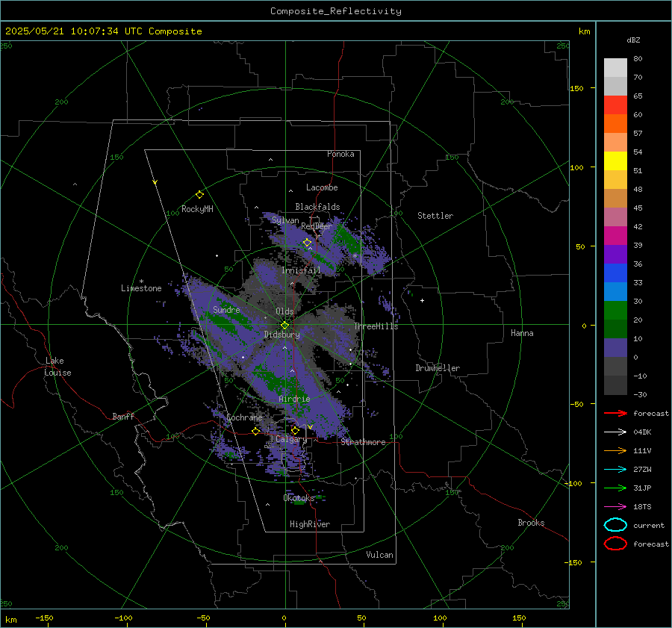672x628 pixels.
Task: Click the white 04DK arrow in legend
Action: point(615,432)
